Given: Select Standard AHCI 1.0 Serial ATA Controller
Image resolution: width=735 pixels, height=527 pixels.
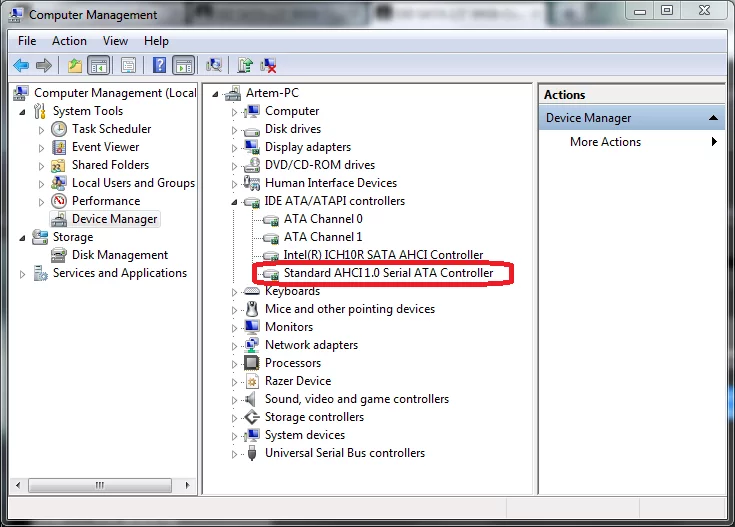Looking at the screenshot, I should point(388,273).
